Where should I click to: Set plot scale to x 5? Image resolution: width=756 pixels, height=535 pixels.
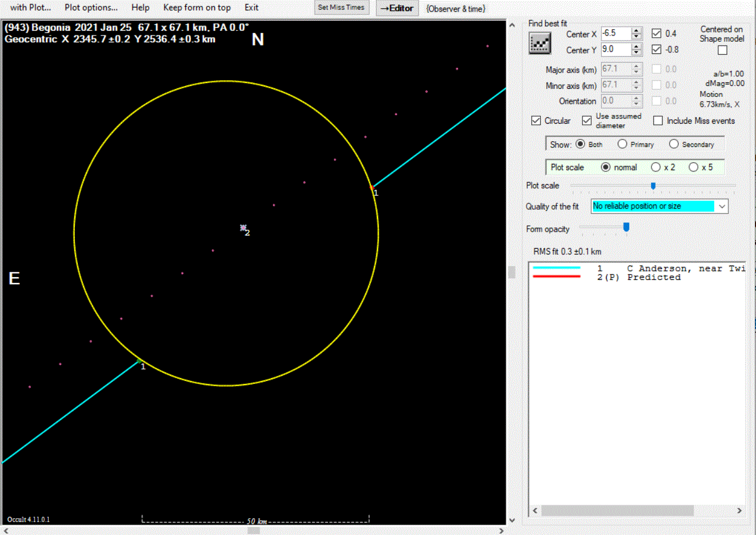693,167
